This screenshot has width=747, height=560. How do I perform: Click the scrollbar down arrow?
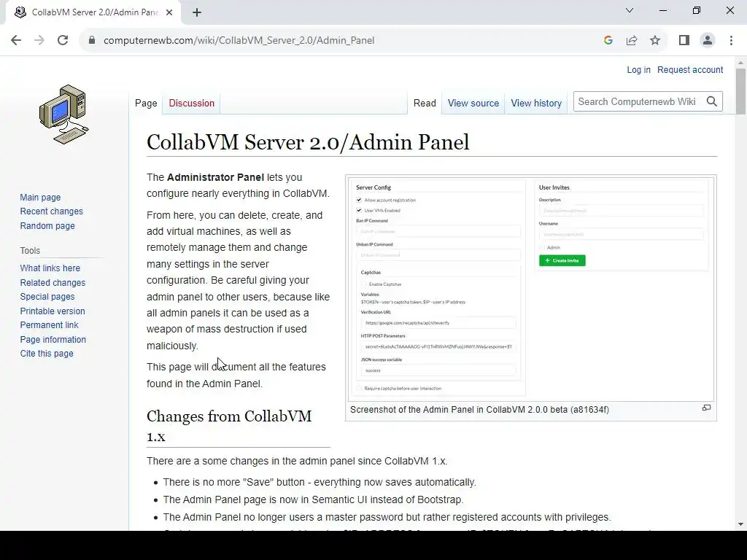coord(740,524)
